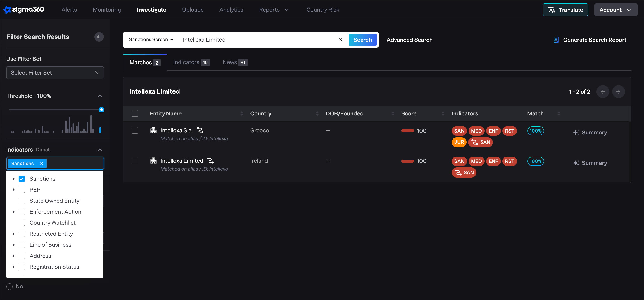Click the sigma360 logo

point(23,9)
